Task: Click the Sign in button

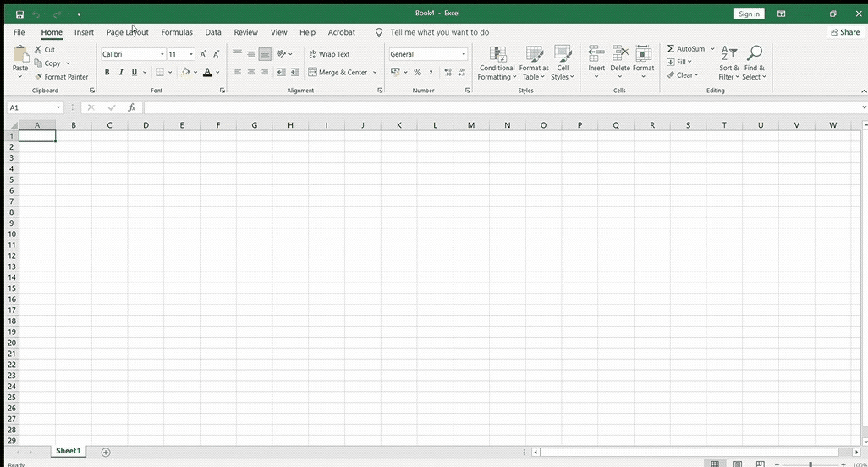Action: (749, 14)
